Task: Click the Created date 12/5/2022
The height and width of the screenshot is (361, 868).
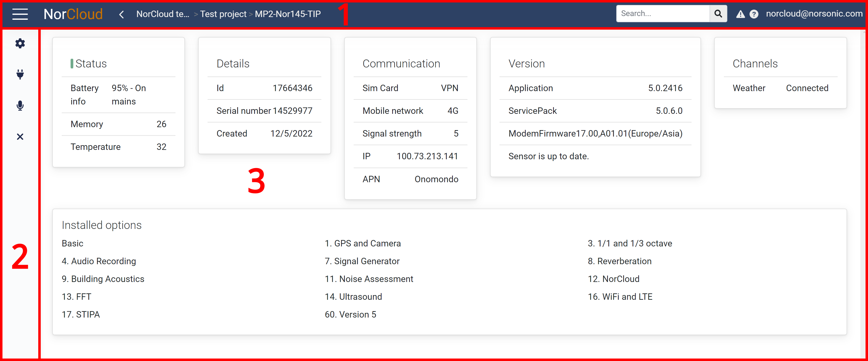Action: [291, 134]
